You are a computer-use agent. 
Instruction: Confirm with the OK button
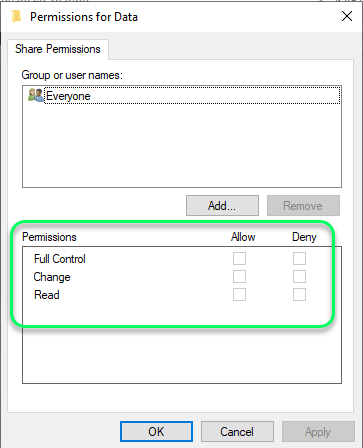[x=156, y=432]
